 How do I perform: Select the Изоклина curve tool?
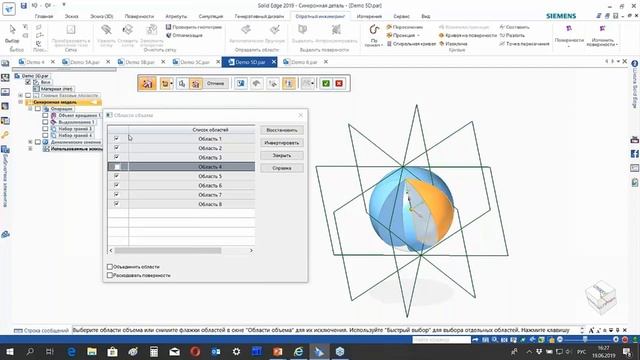point(453,44)
